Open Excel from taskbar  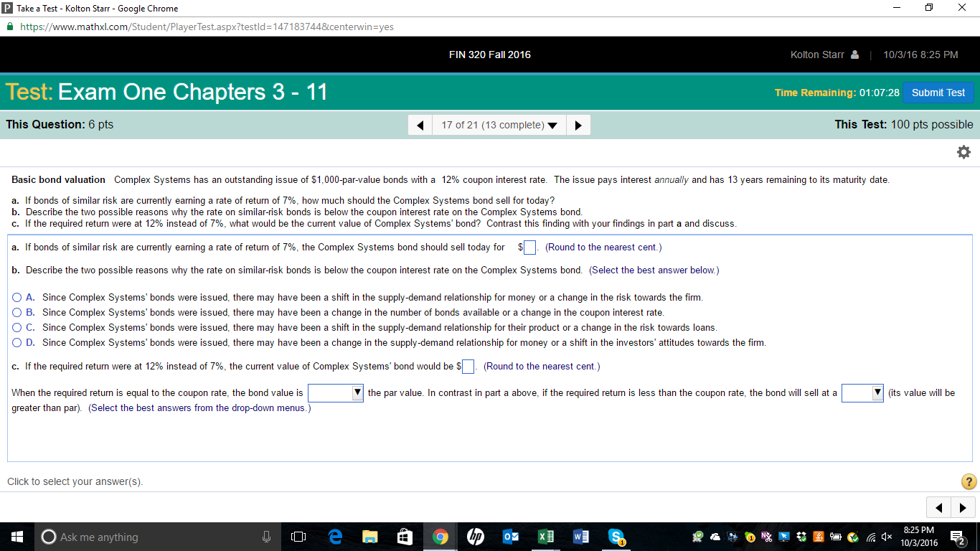coord(545,537)
